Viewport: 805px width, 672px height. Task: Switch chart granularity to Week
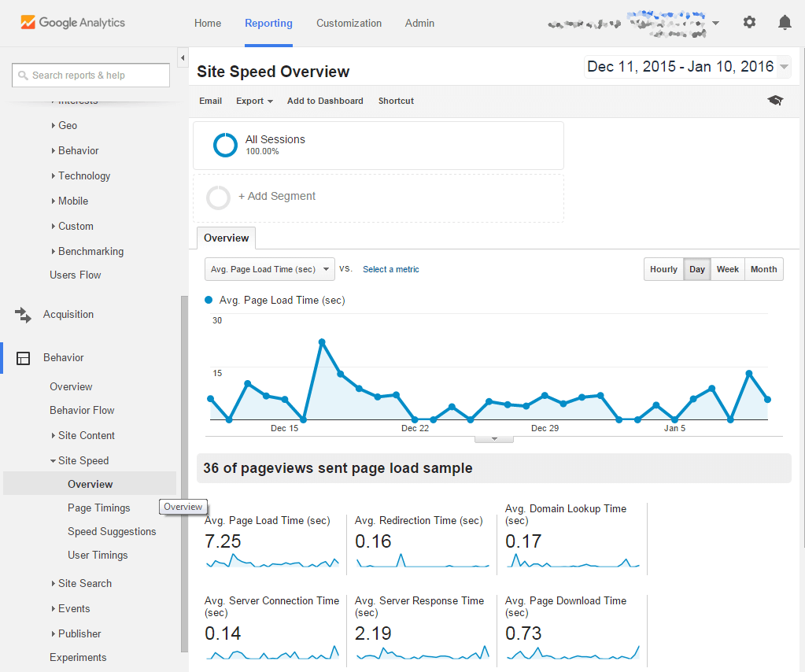(x=727, y=269)
